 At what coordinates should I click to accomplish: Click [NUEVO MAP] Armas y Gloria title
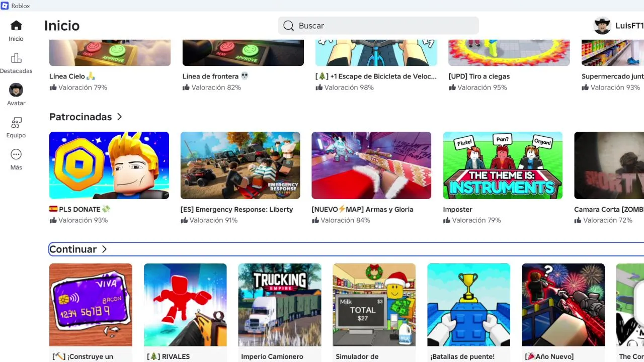pyautogui.click(x=362, y=209)
